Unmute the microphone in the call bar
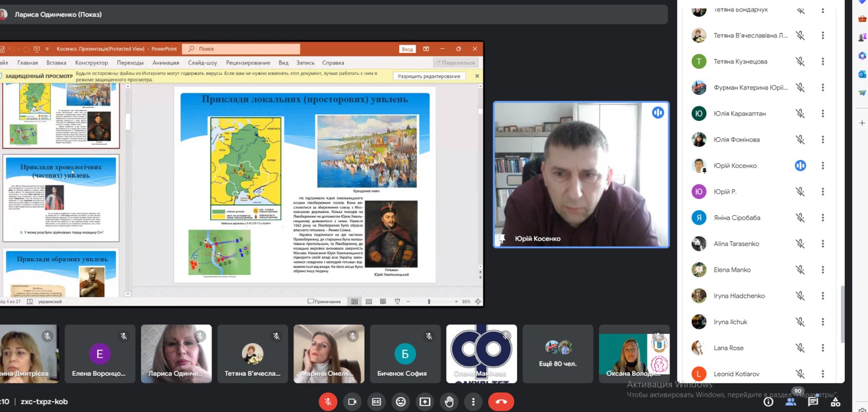This screenshot has width=868, height=412. click(x=328, y=402)
